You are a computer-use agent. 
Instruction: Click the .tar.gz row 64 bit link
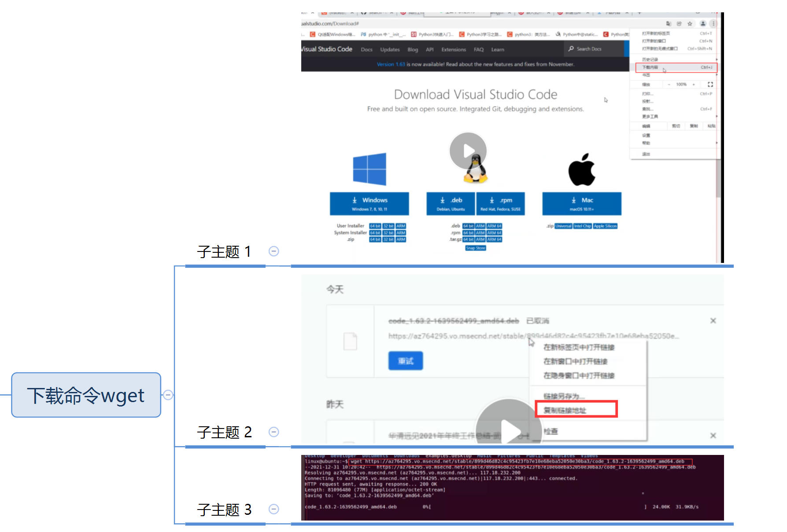(x=469, y=240)
